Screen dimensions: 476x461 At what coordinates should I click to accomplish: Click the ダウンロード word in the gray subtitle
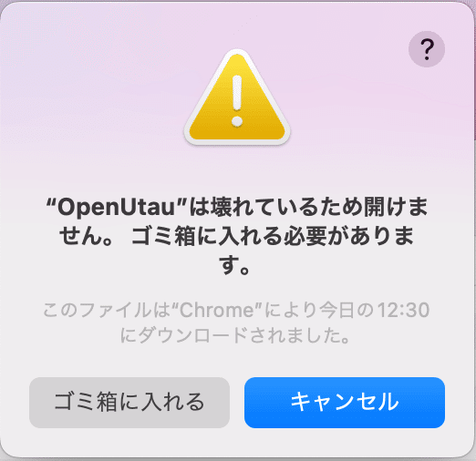tap(192, 335)
